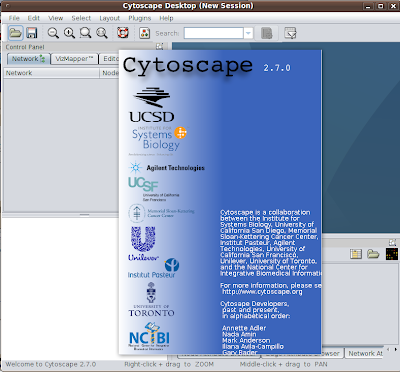This screenshot has height=372, width=400.
Task: Open the File menu
Action: pyautogui.click(x=14, y=18)
